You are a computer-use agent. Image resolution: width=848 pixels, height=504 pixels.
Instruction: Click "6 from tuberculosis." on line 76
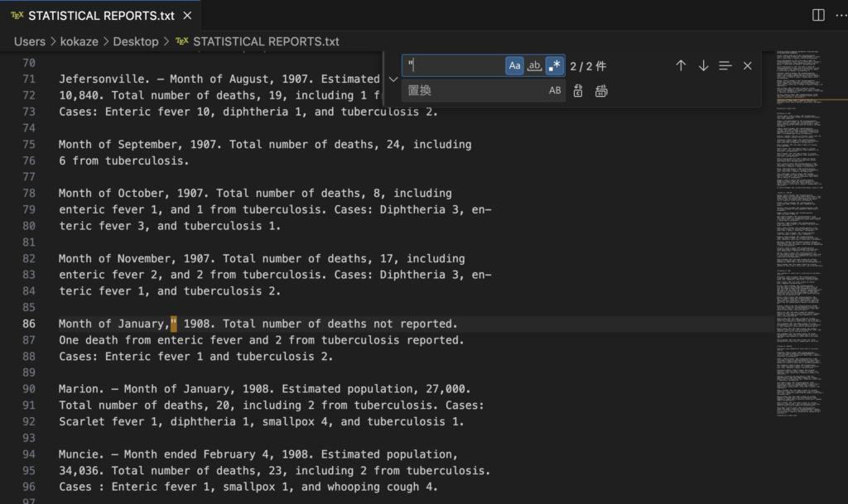click(124, 161)
